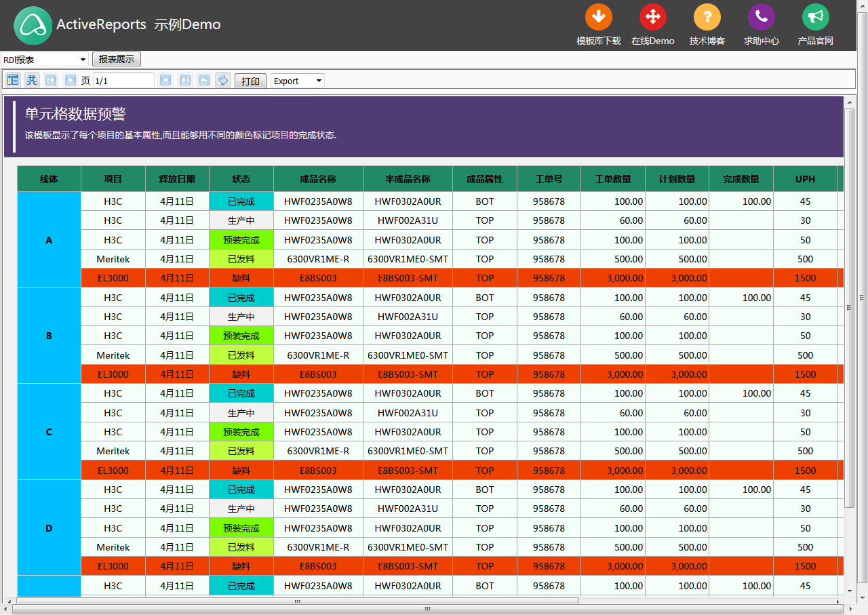Go to first page arrow icon
Screen dimensions: 868x615
coord(51,81)
